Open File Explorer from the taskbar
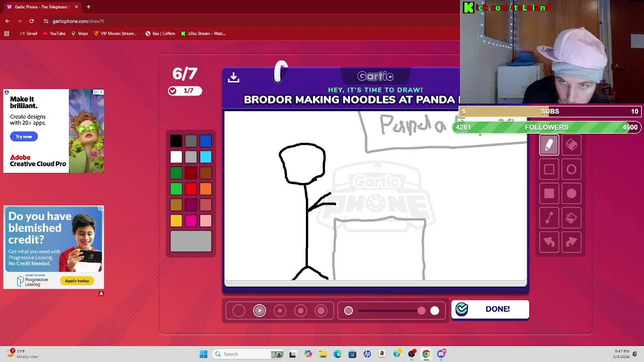 pyautogui.click(x=323, y=354)
